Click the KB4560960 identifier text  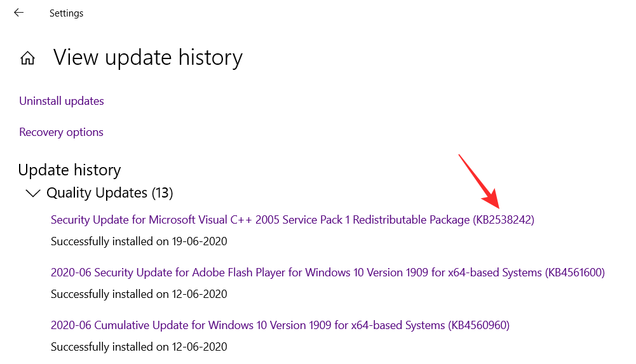click(479, 325)
